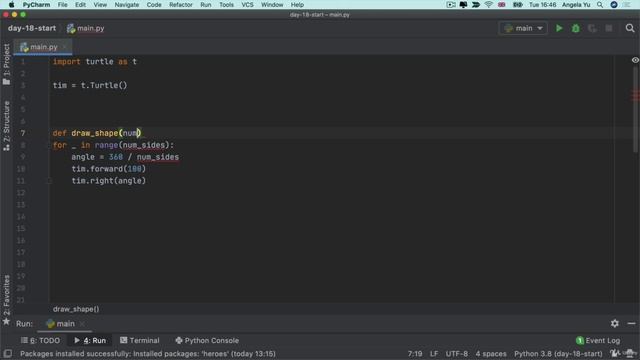Open the File menu
The width and height of the screenshot is (640, 360).
point(62,4)
